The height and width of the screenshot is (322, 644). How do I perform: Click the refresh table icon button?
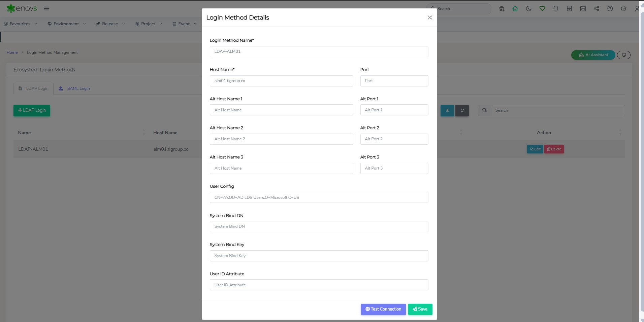tap(462, 110)
